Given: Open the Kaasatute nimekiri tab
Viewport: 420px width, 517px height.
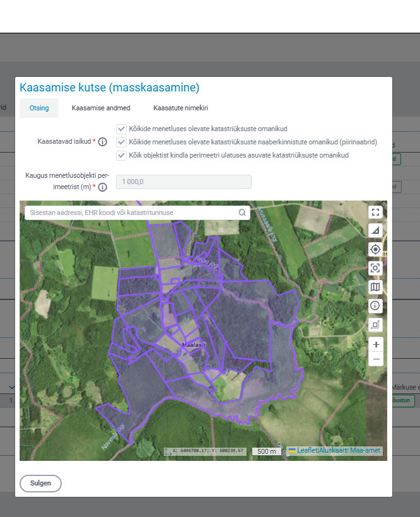Looking at the screenshot, I should (180, 108).
